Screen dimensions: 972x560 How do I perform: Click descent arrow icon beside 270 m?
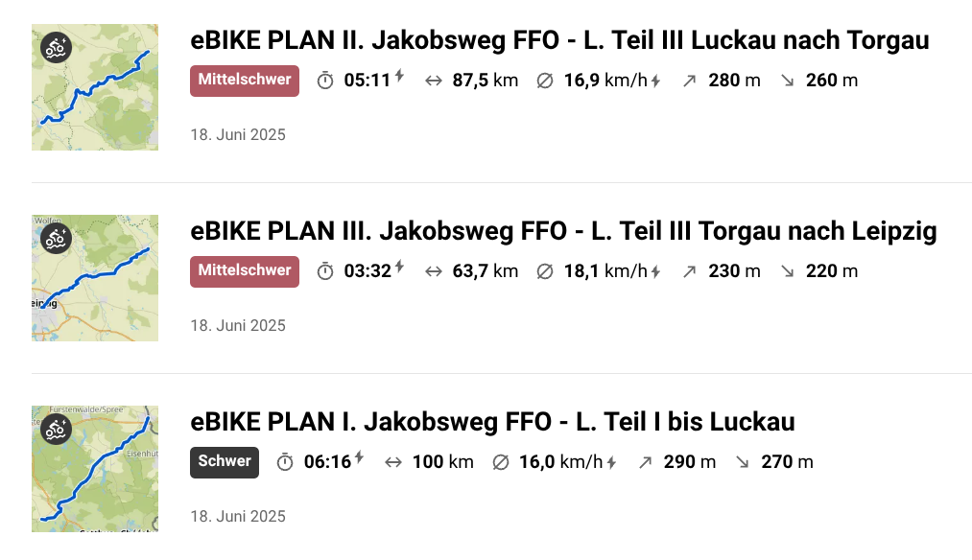coord(743,462)
